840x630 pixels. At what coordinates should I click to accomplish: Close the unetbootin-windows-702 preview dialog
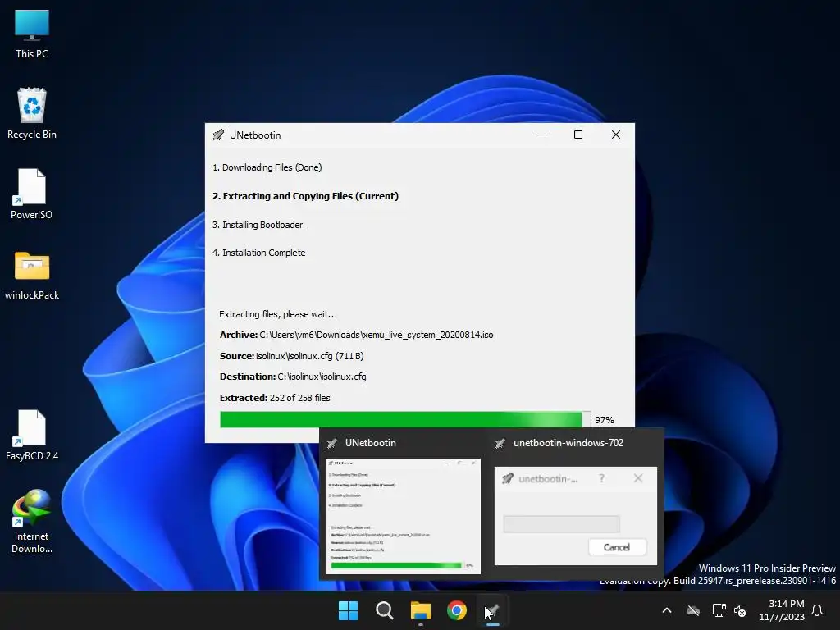638,478
